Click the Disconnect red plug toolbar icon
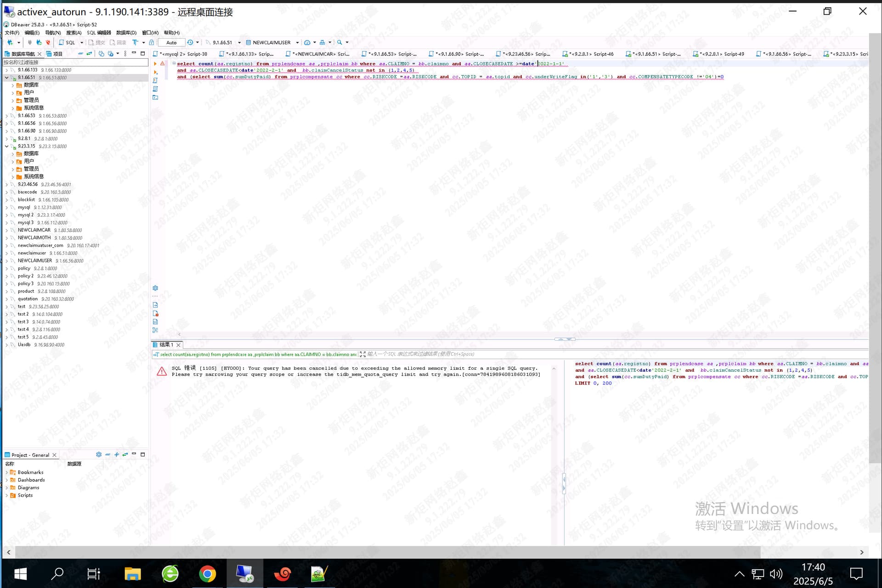The height and width of the screenshot is (588, 882). [48, 42]
